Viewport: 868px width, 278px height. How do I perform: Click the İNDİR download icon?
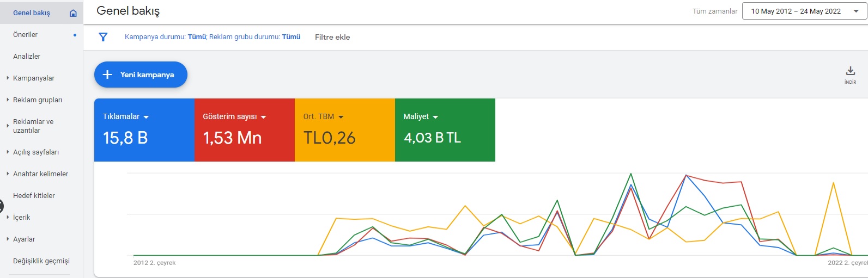click(850, 71)
